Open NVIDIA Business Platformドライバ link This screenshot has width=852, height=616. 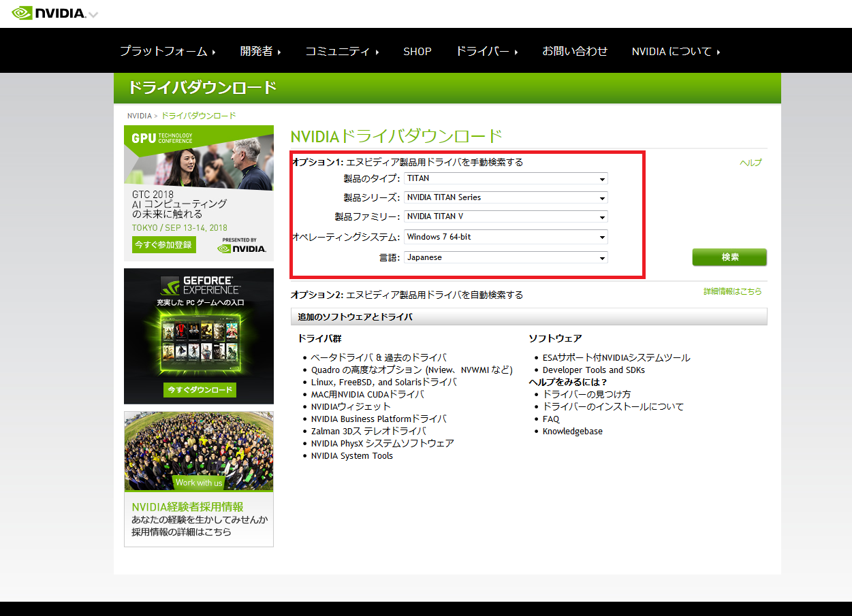pos(379,419)
